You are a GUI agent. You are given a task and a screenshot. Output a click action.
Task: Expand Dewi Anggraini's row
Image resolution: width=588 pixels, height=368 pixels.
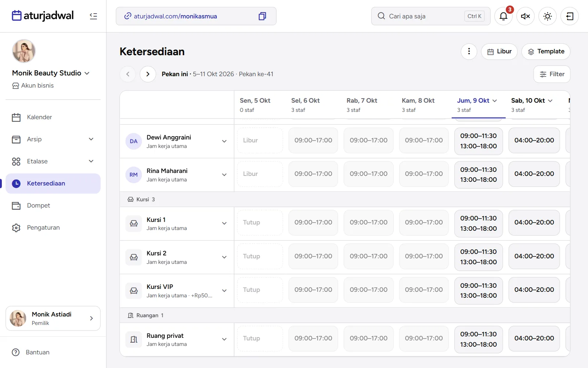(224, 141)
